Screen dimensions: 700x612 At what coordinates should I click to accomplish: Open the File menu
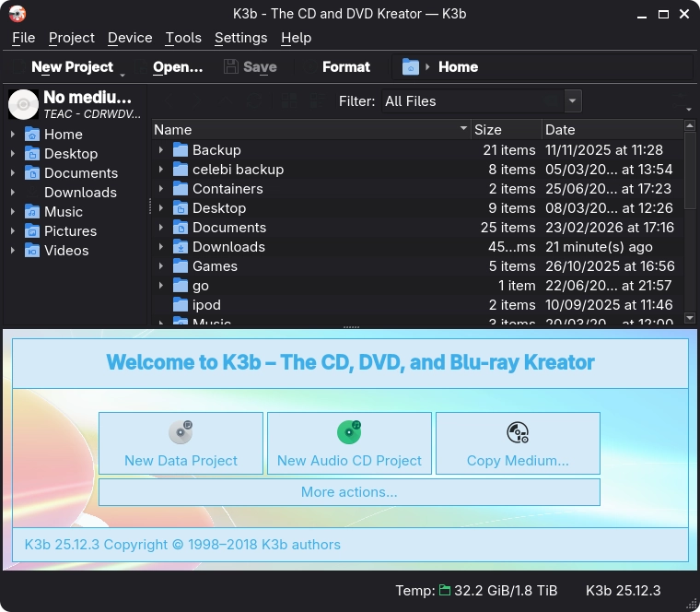click(24, 38)
